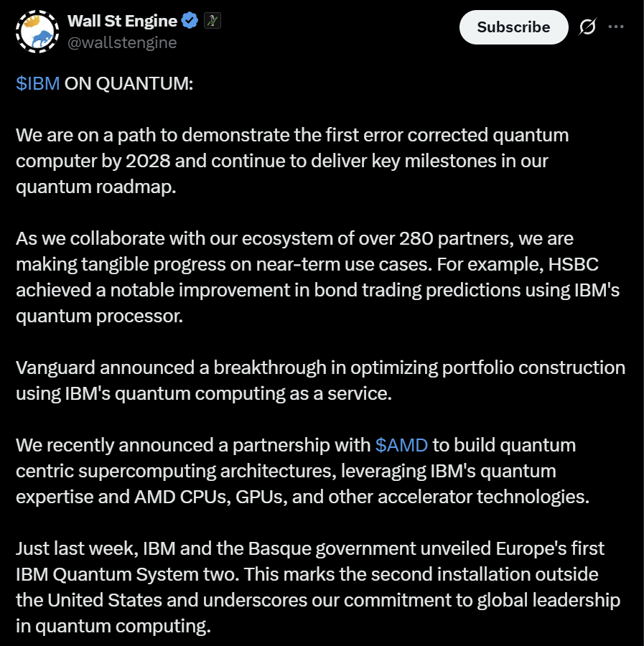Click the blue verified checkmark badge
This screenshot has height=646, width=644.
pos(188,20)
